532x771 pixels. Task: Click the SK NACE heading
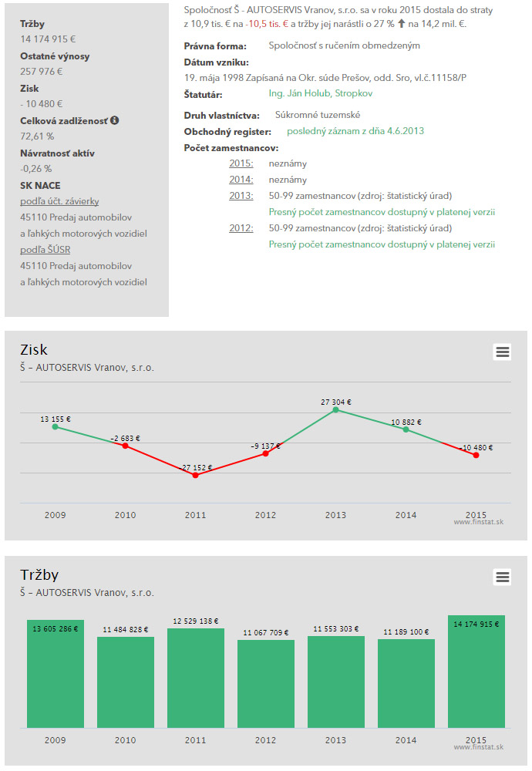(x=40, y=186)
